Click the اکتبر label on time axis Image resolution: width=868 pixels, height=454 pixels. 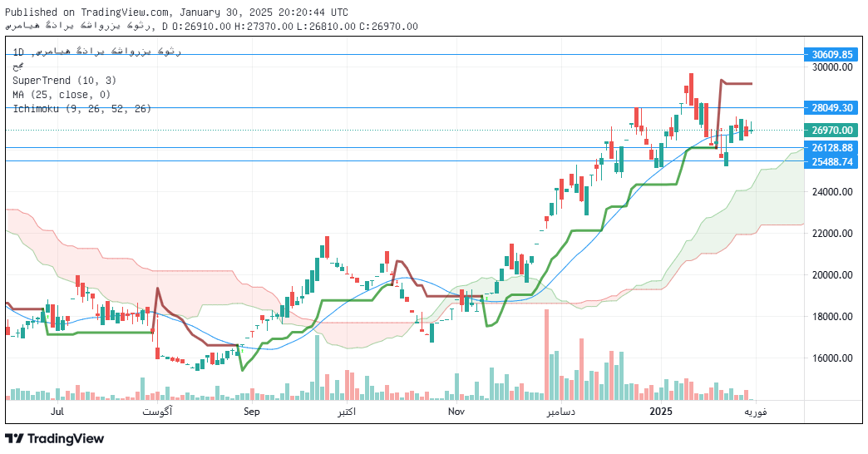pos(347,412)
